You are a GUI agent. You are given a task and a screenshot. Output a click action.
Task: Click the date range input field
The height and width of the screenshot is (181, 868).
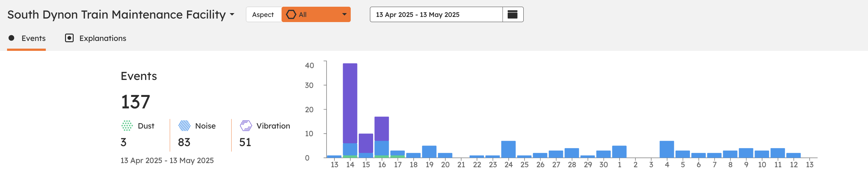pyautogui.click(x=436, y=14)
